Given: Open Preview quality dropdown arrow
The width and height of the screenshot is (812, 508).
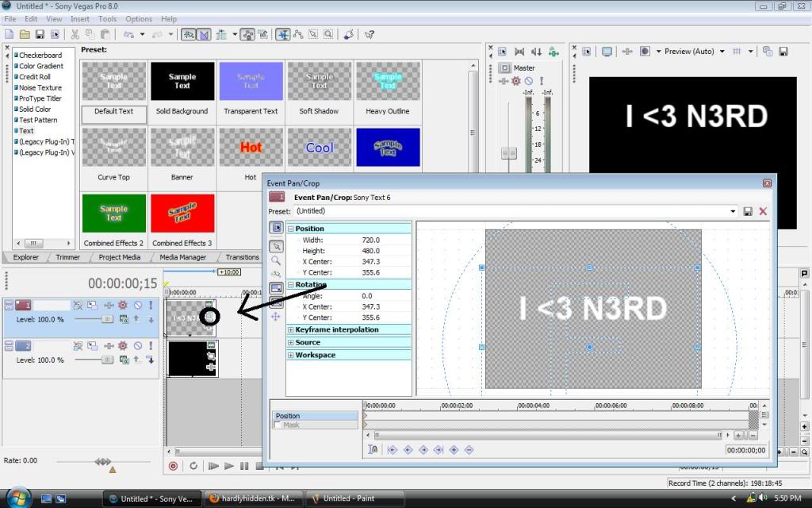Looking at the screenshot, I should click(722, 52).
